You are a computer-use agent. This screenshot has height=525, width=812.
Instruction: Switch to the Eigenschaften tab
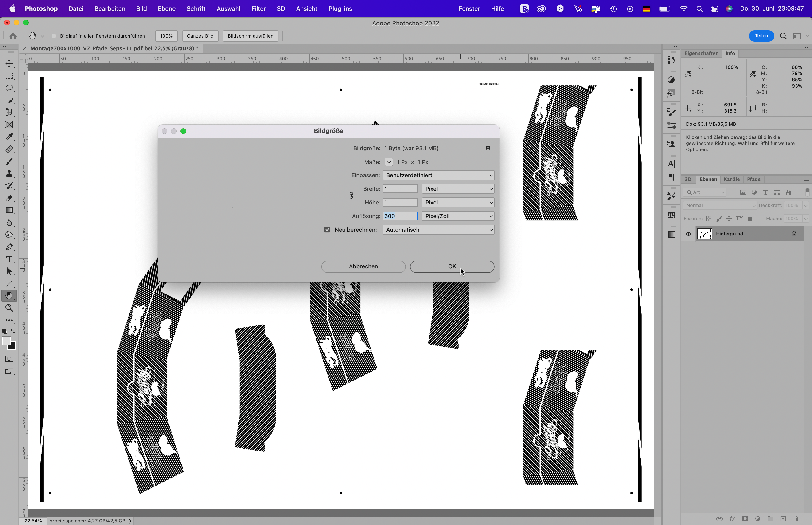point(701,54)
